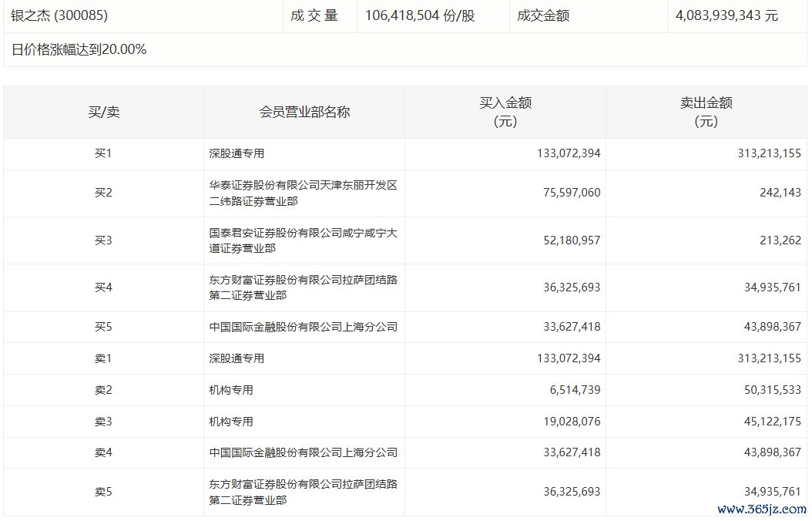The image size is (812, 521).
Task: Select the 卖4 row label
Action: [103, 453]
